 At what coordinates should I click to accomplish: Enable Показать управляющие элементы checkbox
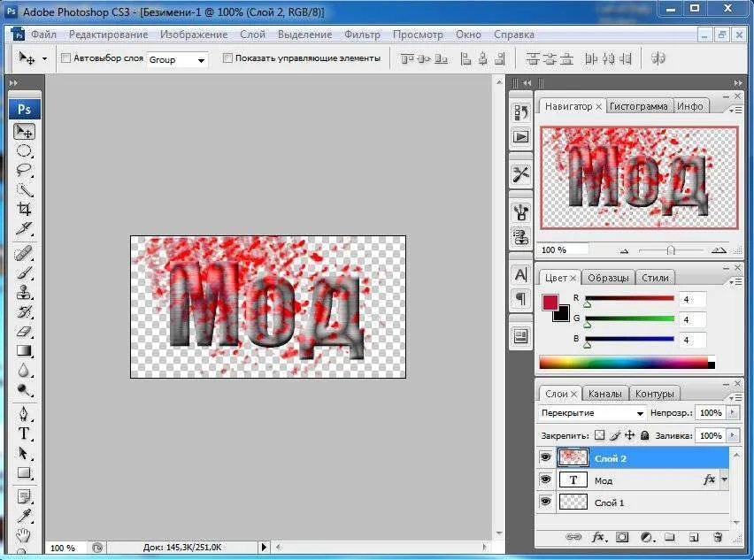(227, 58)
